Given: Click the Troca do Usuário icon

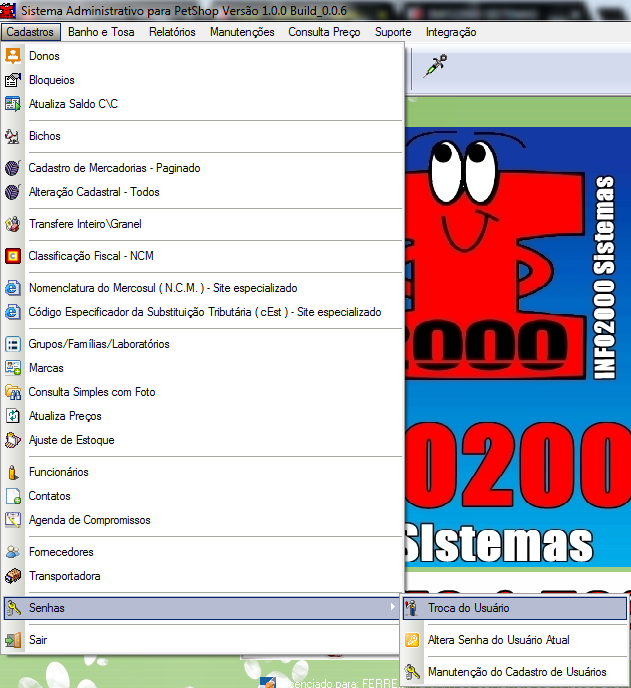Looking at the screenshot, I should point(412,608).
